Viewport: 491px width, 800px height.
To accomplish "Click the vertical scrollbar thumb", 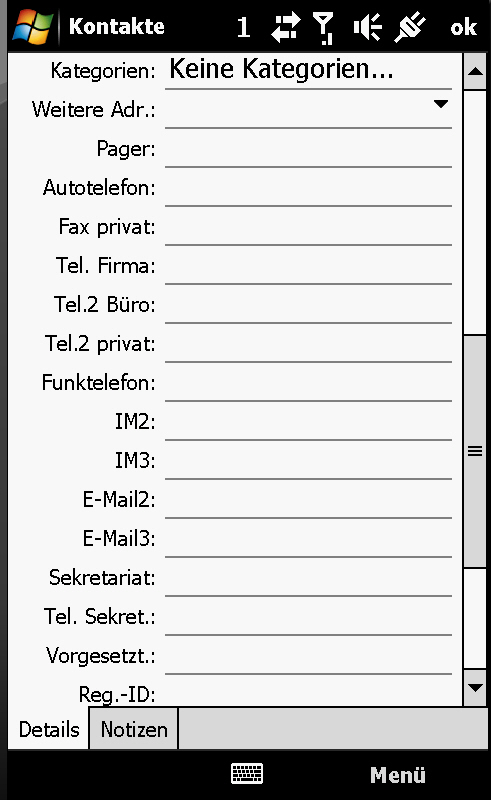I will [x=475, y=451].
